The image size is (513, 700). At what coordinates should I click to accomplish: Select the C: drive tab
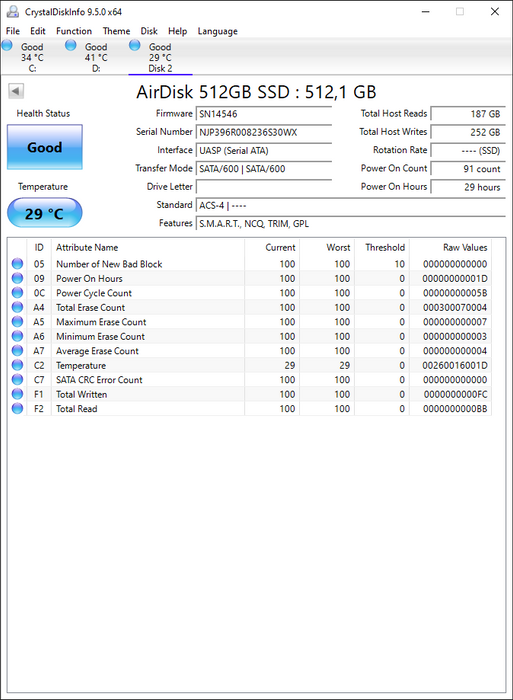[x=32, y=57]
